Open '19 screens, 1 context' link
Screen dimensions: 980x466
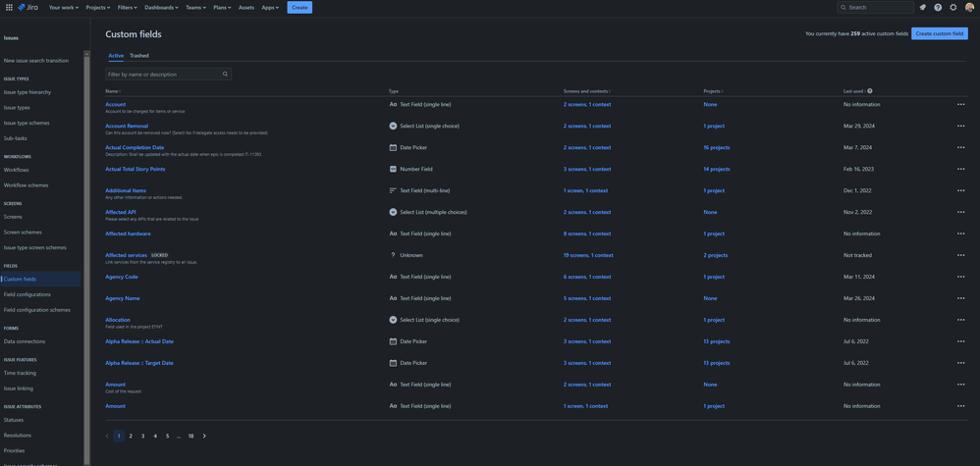click(588, 255)
